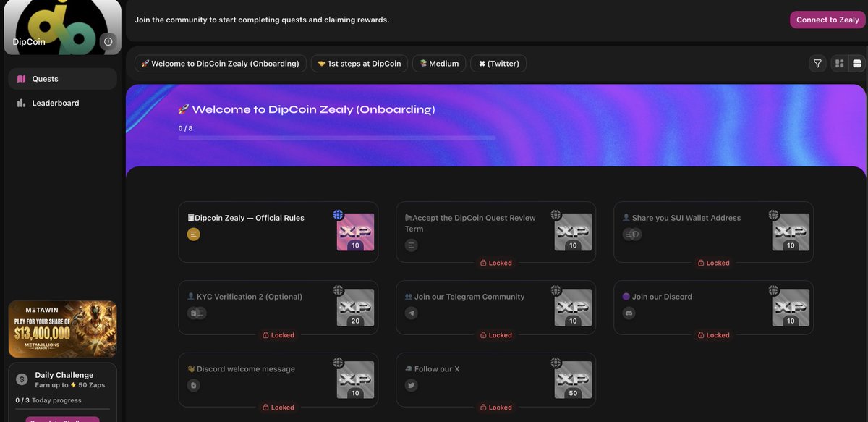Click the Metawin $13,400,000 ad banner
The image size is (868, 422).
pyautogui.click(x=62, y=329)
